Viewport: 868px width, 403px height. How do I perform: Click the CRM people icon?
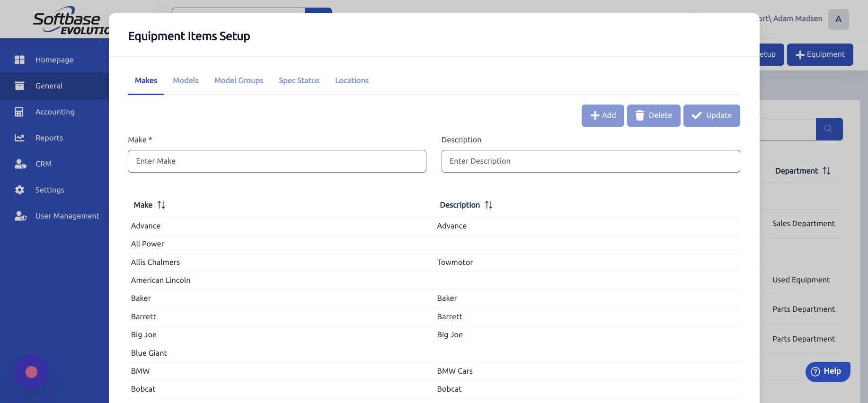20,164
